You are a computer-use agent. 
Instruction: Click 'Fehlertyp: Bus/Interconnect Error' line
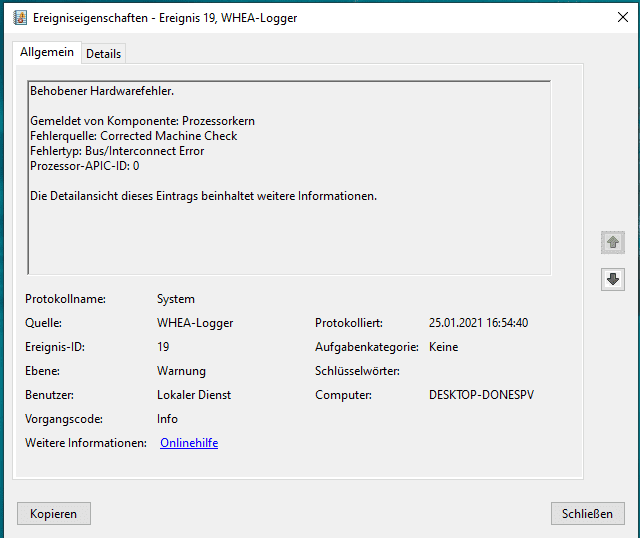(x=117, y=151)
